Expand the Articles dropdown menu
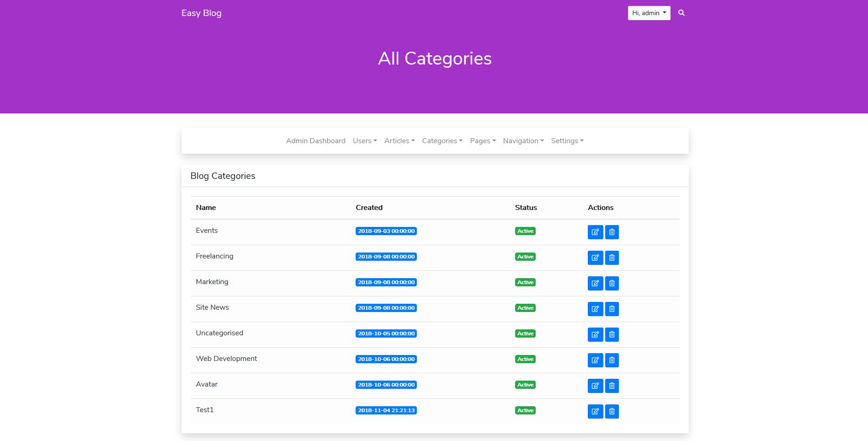The height and width of the screenshot is (441, 868). coord(399,141)
